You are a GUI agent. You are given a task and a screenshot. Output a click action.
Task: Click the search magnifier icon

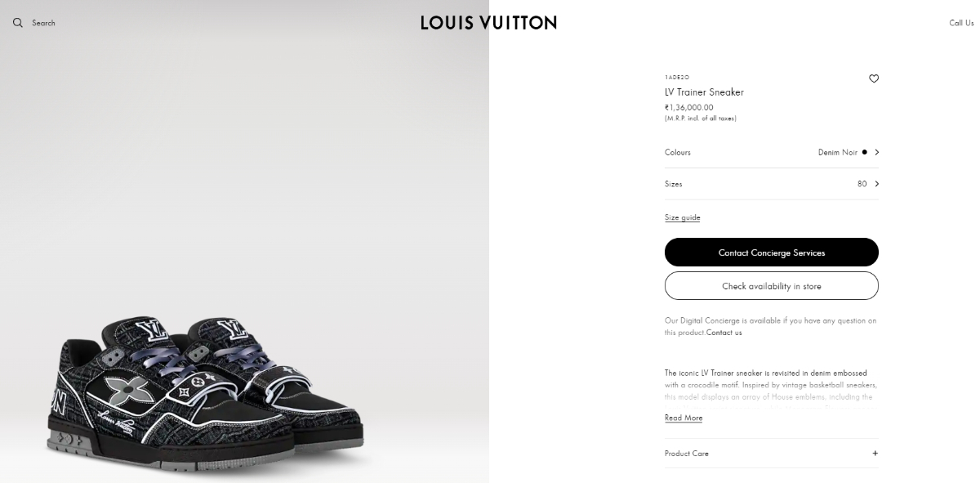(18, 23)
